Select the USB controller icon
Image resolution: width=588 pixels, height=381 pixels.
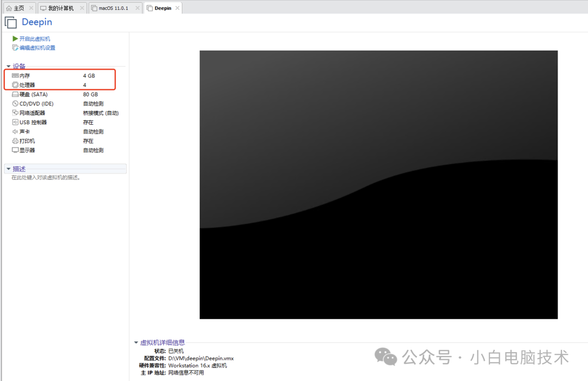(x=15, y=122)
